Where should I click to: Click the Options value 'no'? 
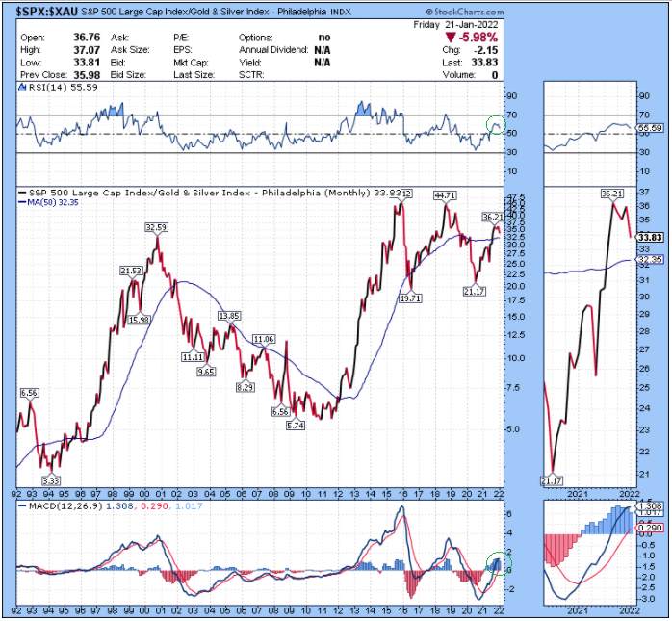coord(324,38)
